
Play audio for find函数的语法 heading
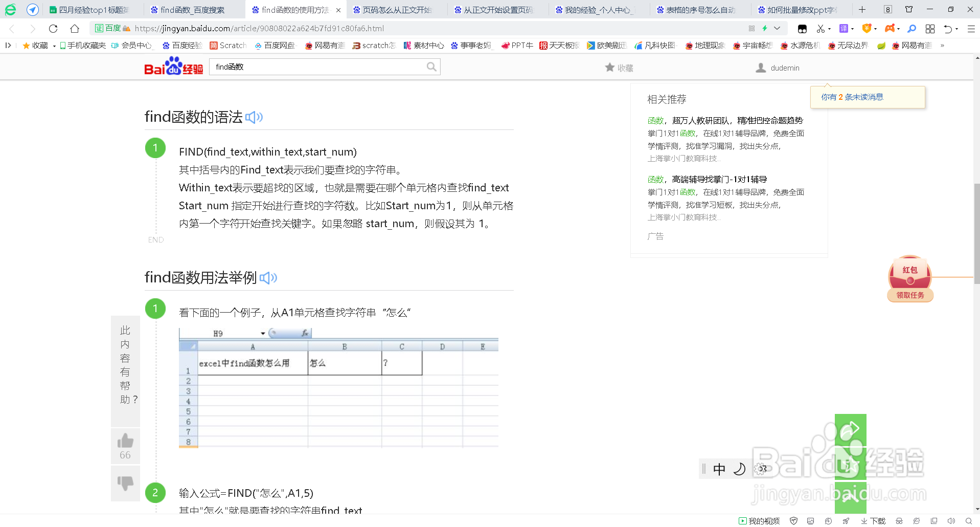[x=253, y=117]
